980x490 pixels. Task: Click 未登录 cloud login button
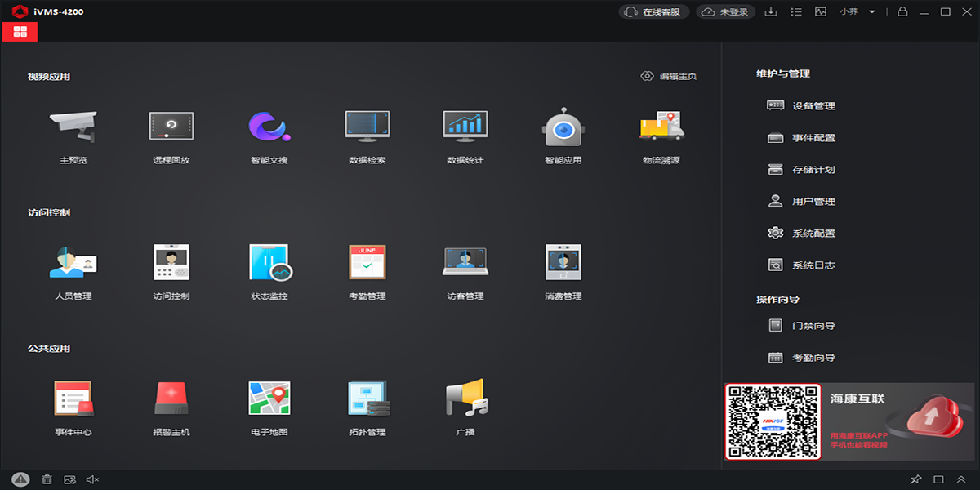click(727, 11)
